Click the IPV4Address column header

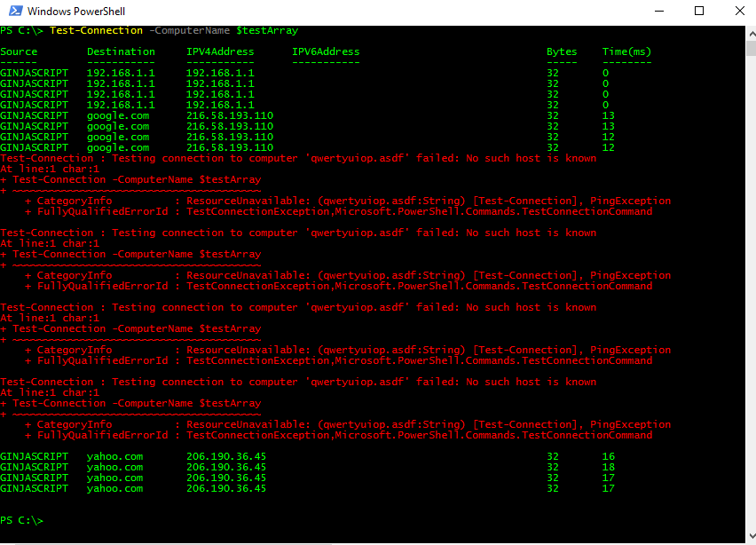pos(220,51)
